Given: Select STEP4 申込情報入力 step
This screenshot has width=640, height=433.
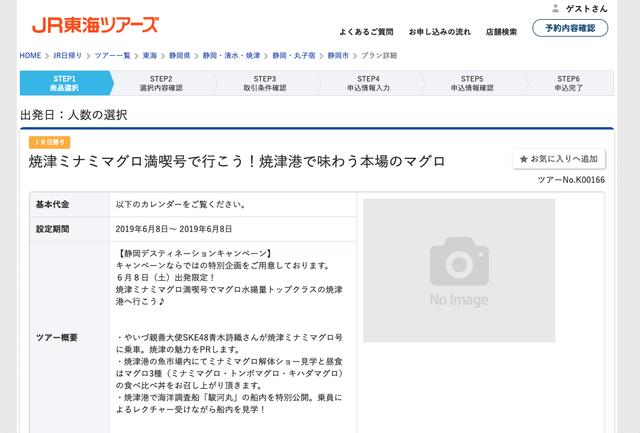Looking at the screenshot, I should (x=369, y=83).
